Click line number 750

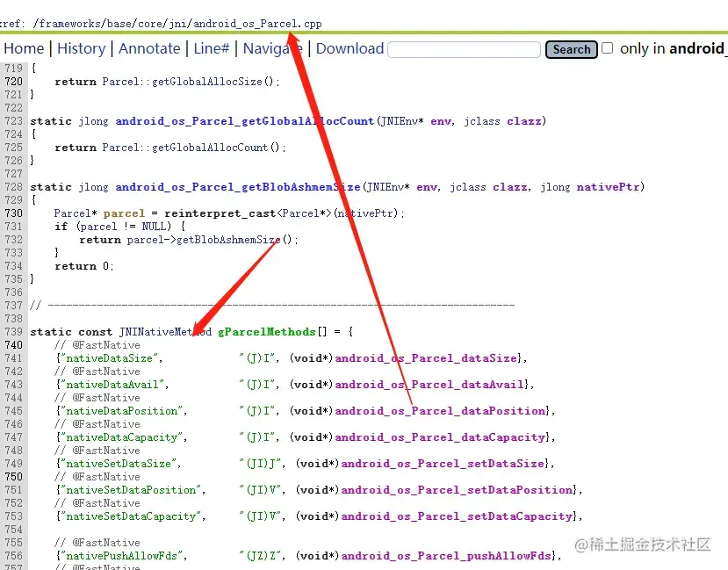click(13, 477)
